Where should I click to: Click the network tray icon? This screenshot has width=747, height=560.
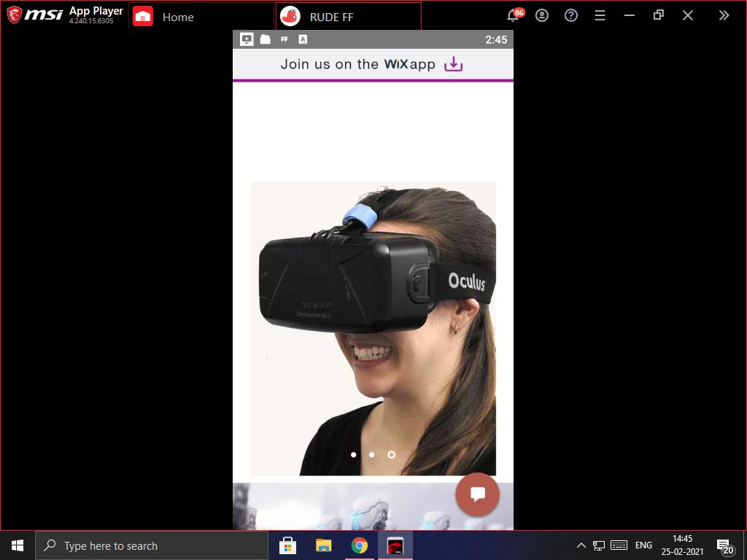[x=599, y=545]
